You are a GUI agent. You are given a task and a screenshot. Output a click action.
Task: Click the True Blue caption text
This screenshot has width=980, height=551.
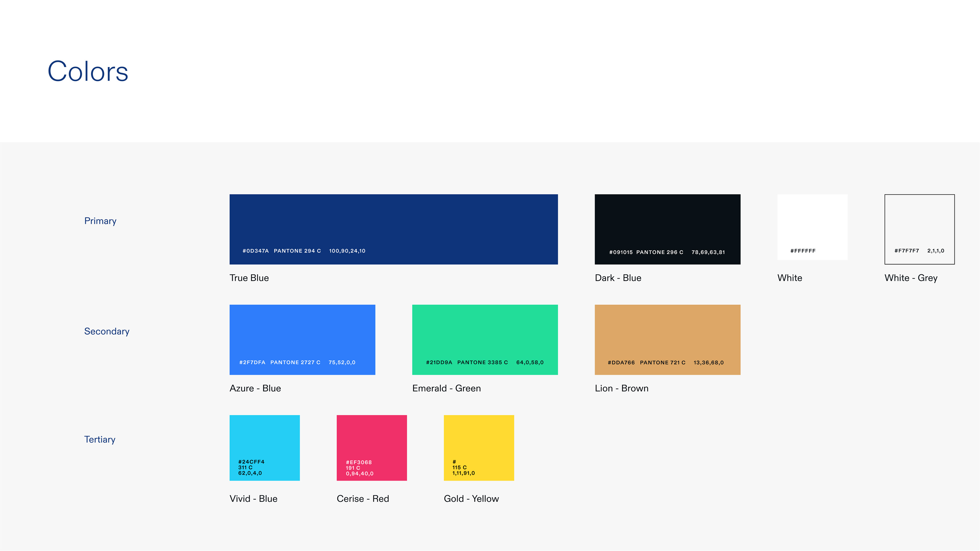click(x=249, y=278)
